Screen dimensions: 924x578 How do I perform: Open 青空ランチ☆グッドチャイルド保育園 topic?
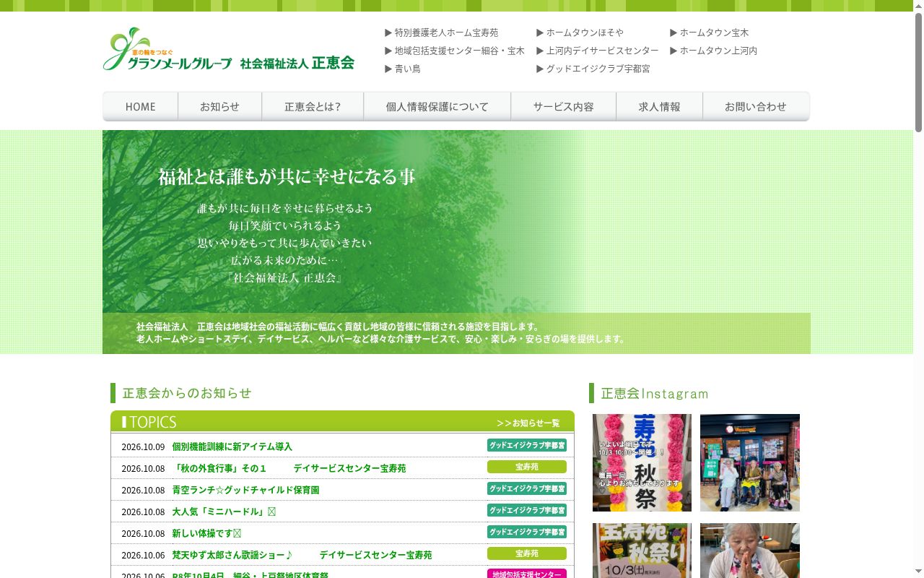click(245, 490)
